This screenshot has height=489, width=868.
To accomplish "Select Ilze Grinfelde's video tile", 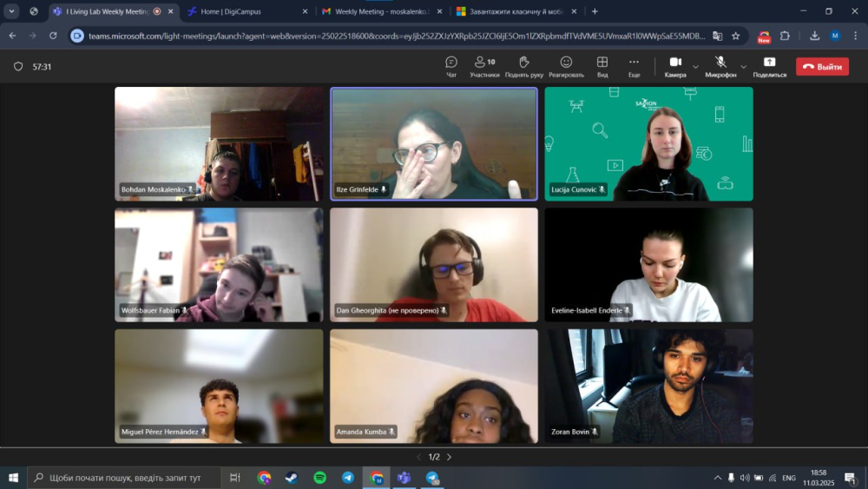I will coord(433,143).
